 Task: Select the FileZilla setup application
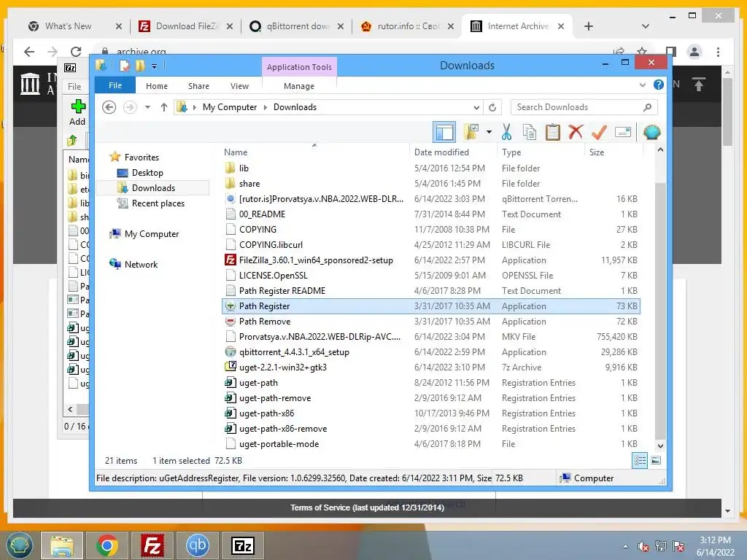point(431,260)
